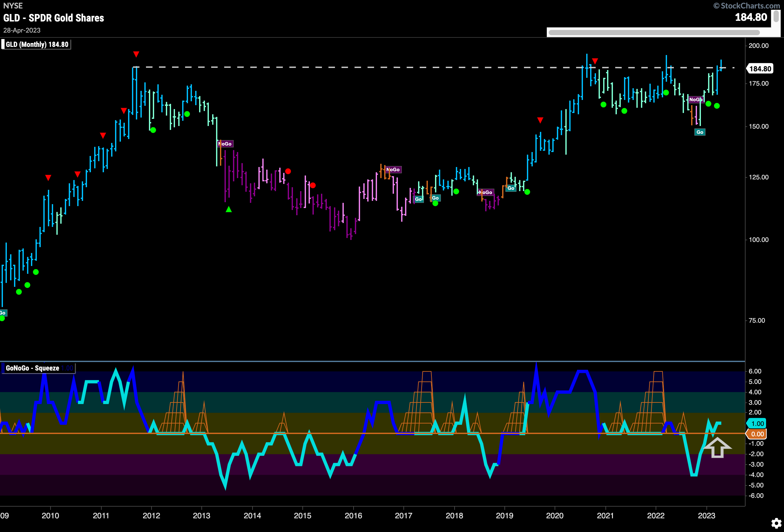The width and height of the screenshot is (784, 532).
Task: Click the large top-right 184.80 price readout
Action: click(x=751, y=17)
